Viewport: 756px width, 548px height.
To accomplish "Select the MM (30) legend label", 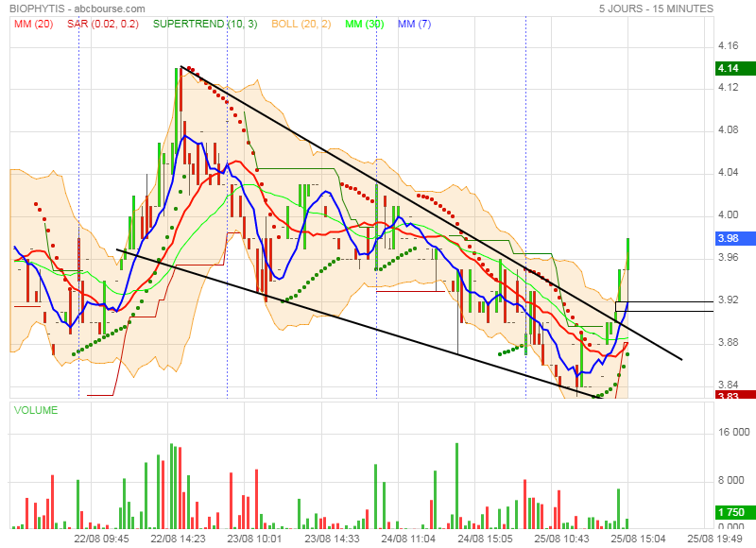I will tap(365, 24).
